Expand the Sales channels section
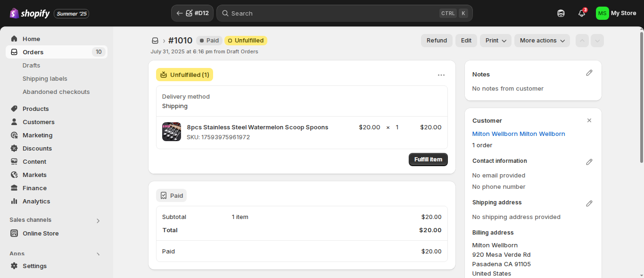This screenshot has height=278, width=644. pyautogui.click(x=98, y=220)
